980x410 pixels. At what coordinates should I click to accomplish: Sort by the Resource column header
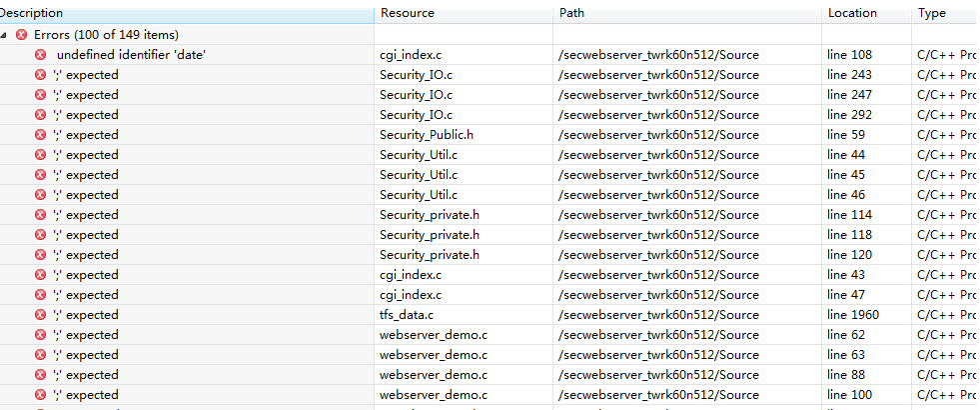(407, 13)
